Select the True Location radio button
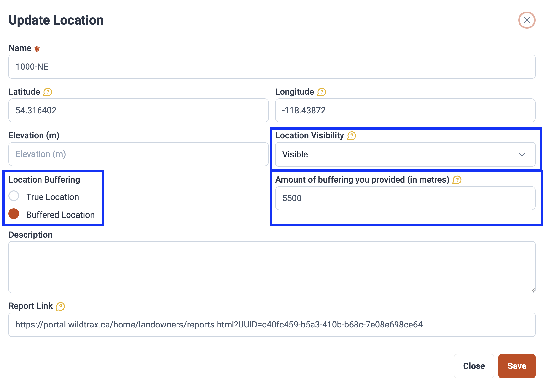The image size is (546, 392). tap(14, 196)
